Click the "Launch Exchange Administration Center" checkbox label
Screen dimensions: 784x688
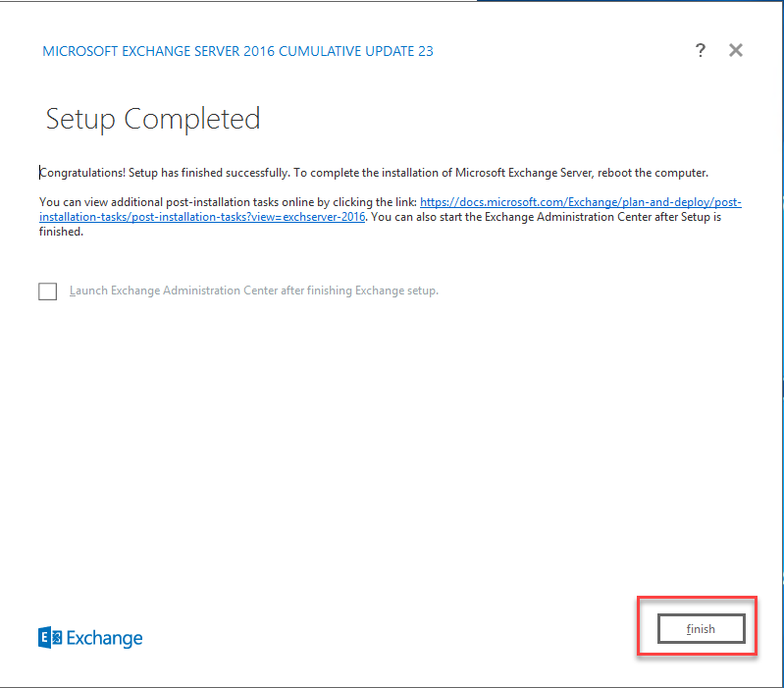tap(253, 291)
